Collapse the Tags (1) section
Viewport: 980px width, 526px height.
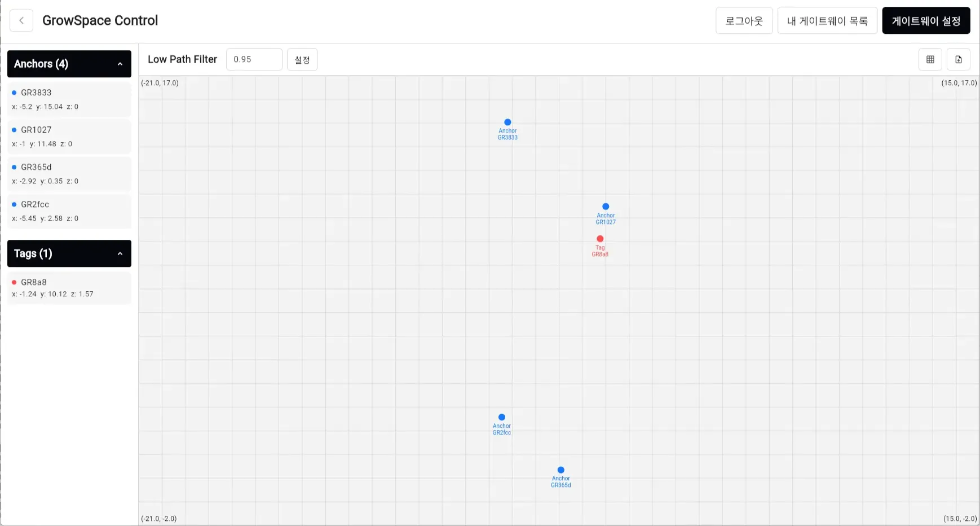click(x=120, y=254)
